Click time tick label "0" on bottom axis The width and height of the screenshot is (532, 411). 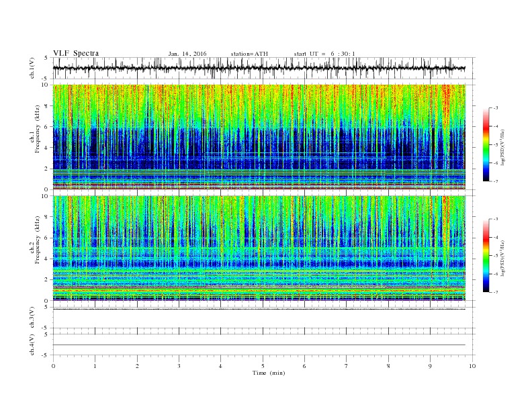click(x=53, y=366)
